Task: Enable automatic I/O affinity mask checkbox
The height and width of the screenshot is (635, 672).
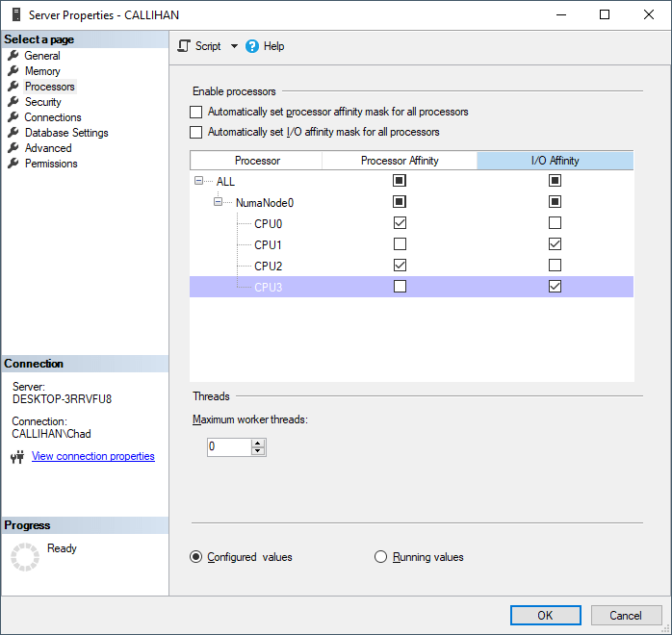Action: tap(196, 132)
